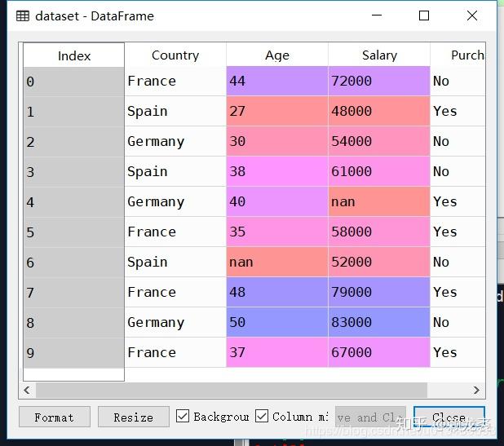Select the Salary cell 72000

[x=379, y=81]
